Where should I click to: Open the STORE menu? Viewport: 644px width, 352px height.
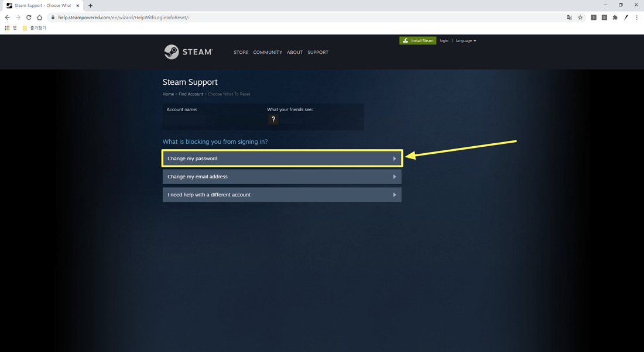(x=241, y=53)
